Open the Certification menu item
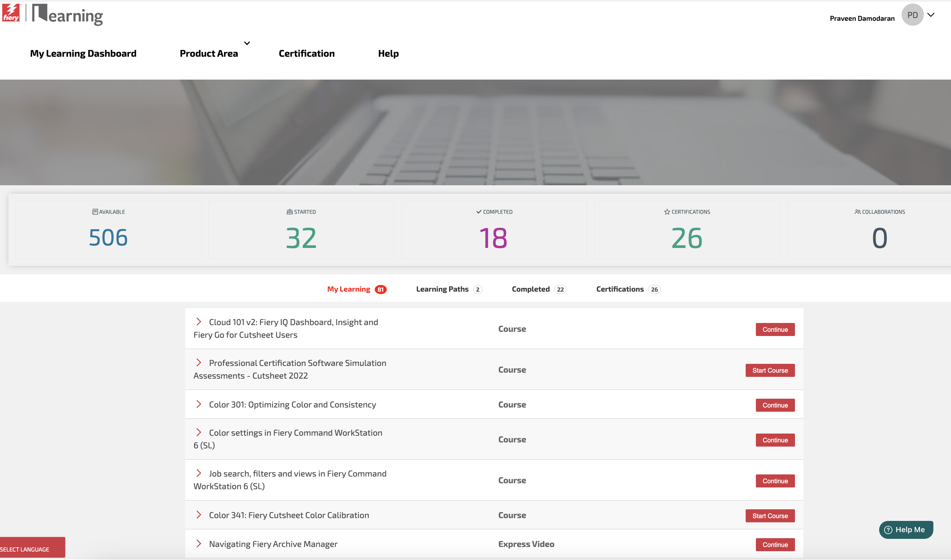951x560 pixels. (x=306, y=53)
